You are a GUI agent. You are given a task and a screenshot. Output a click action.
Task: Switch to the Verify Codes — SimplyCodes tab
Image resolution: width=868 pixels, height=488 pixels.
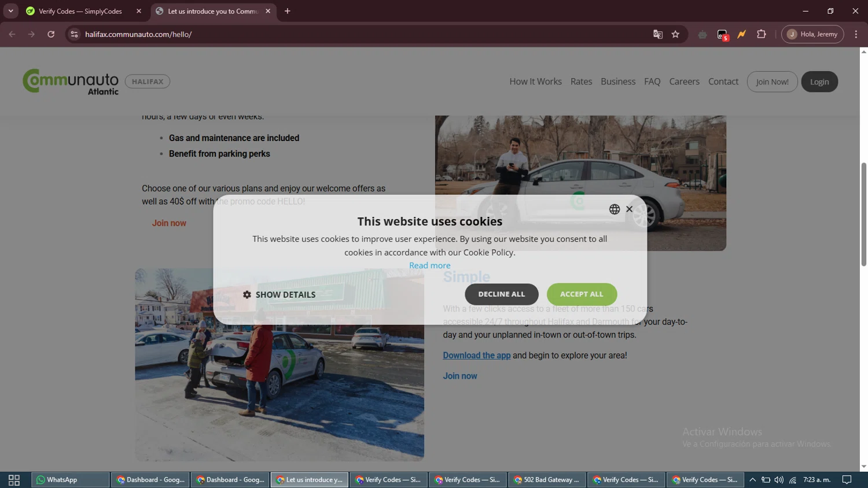[x=80, y=11]
